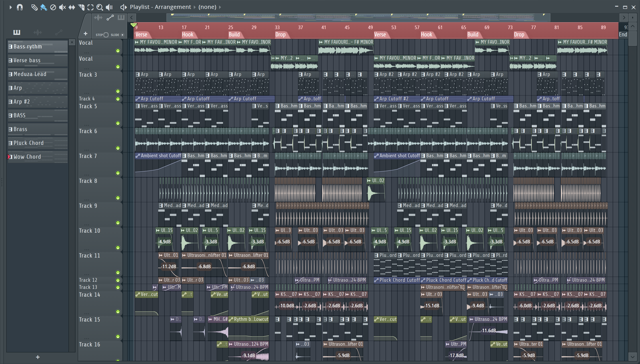This screenshot has height=364, width=640.
Task: Toggle the STEP checkbox
Action: [106, 35]
